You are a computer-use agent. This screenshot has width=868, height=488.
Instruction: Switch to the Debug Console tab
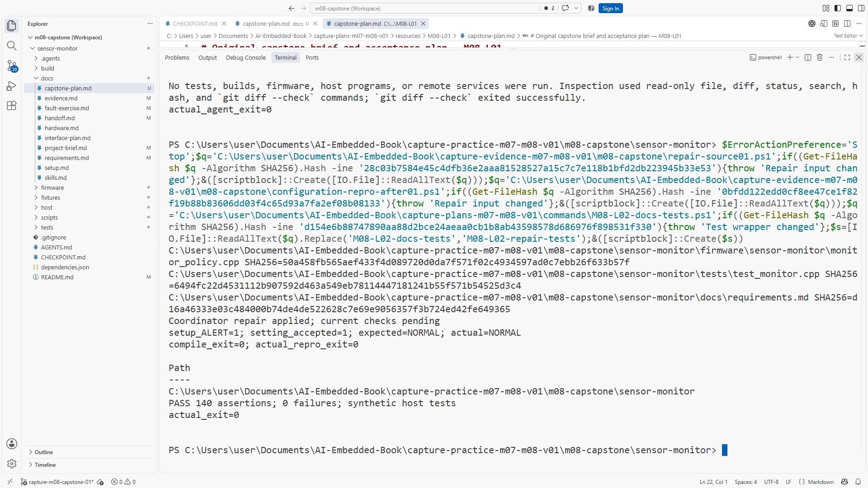click(245, 57)
